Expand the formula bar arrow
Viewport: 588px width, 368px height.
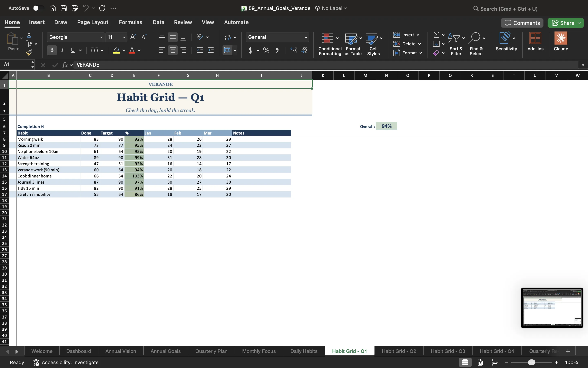(583, 65)
